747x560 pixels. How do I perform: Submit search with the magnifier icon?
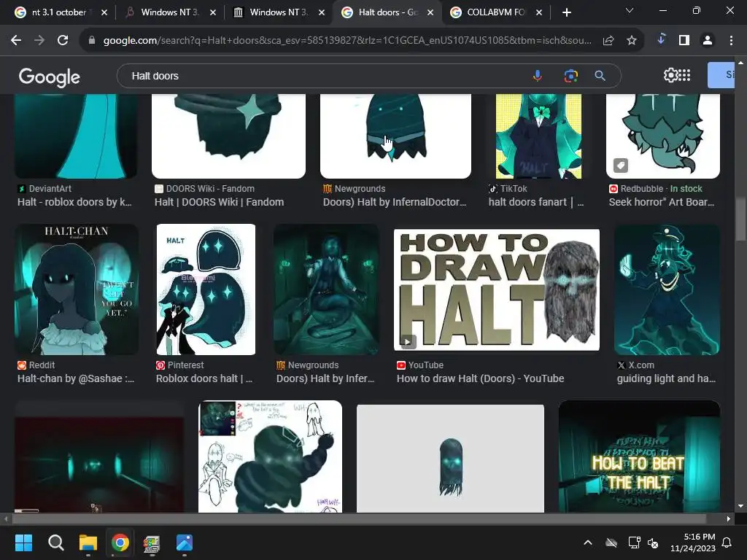click(x=600, y=76)
